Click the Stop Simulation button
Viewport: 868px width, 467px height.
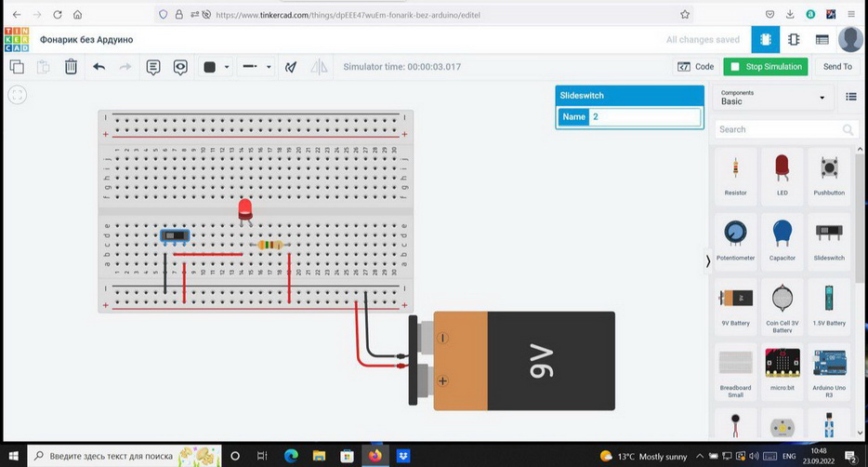(x=764, y=67)
